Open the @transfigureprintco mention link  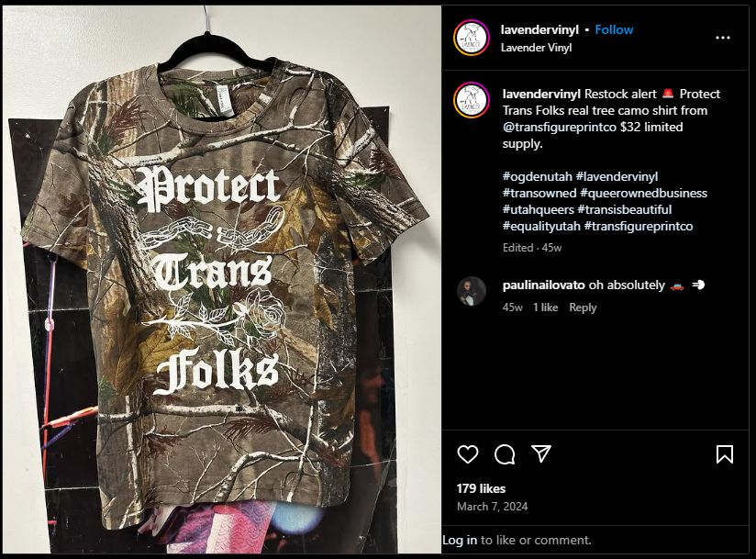[560, 127]
